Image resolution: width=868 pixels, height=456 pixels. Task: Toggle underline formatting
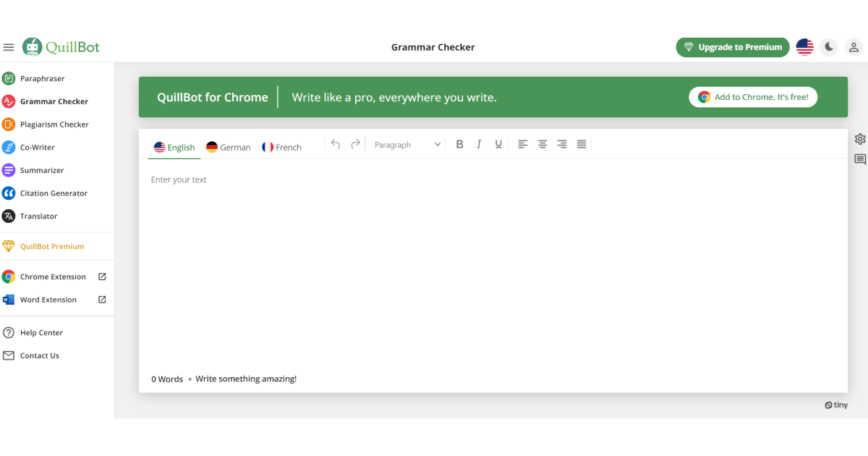[498, 144]
